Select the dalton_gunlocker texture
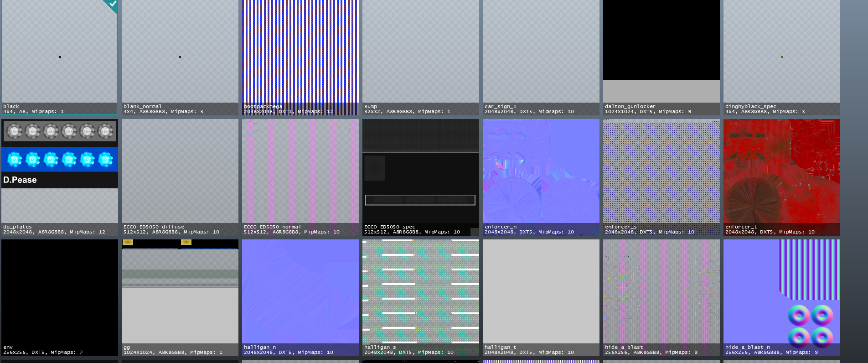The width and height of the screenshot is (868, 363). pyautogui.click(x=661, y=57)
